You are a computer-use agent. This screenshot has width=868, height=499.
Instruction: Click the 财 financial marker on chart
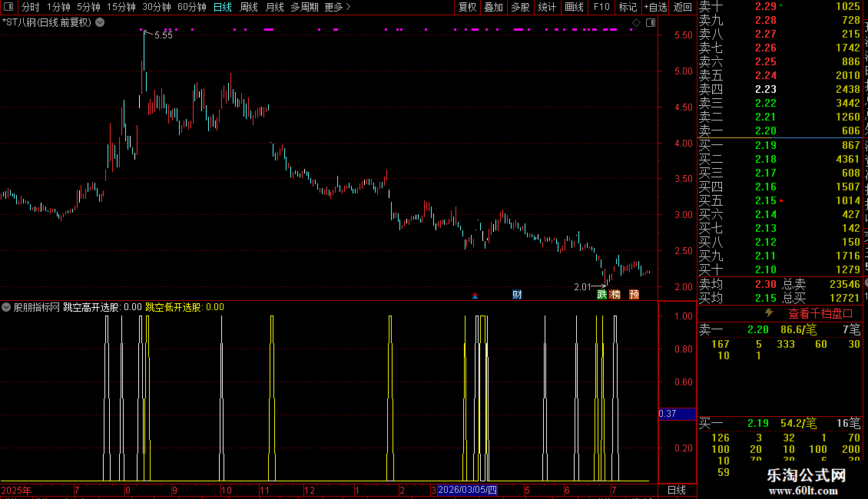[517, 294]
